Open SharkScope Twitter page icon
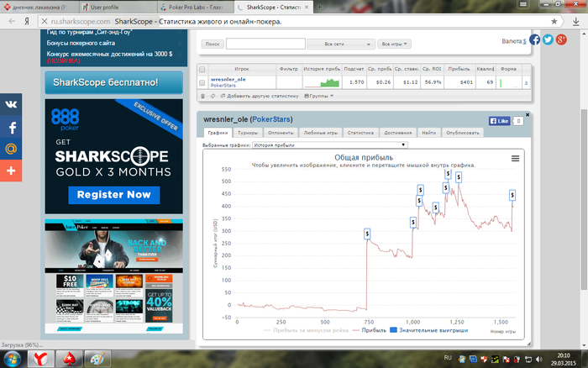The height and width of the screenshot is (368, 588). pyautogui.click(x=548, y=39)
